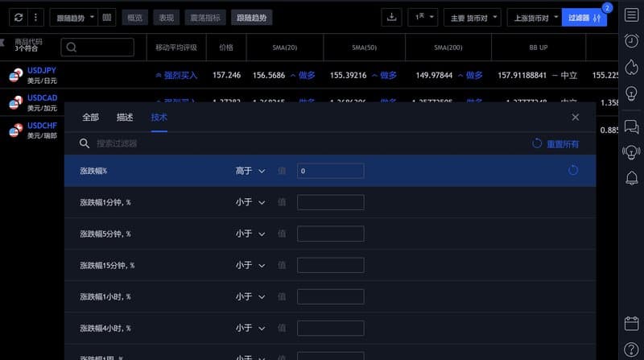
Task: Sort by SMA(20) column header
Action: 285,48
